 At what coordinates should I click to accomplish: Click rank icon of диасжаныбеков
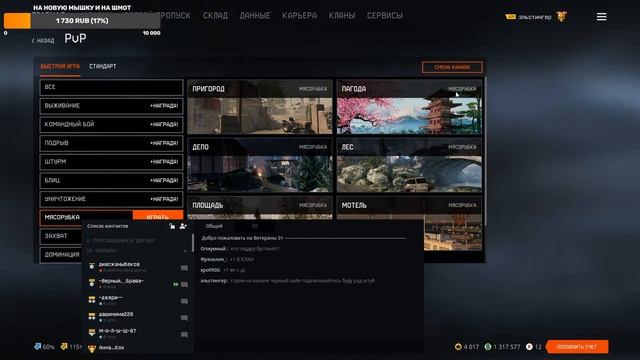click(x=92, y=266)
